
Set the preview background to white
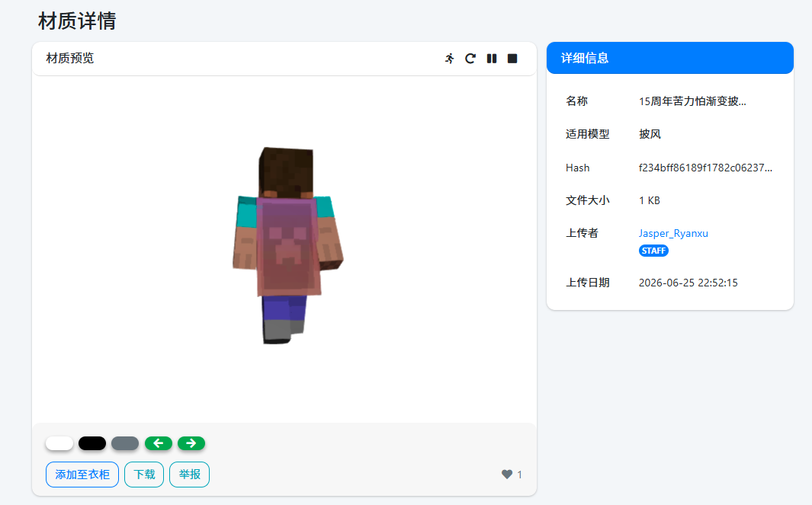pos(59,443)
